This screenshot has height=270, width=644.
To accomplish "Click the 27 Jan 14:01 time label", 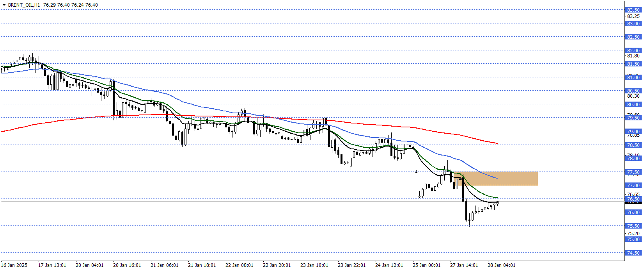I will pyautogui.click(x=464, y=265).
